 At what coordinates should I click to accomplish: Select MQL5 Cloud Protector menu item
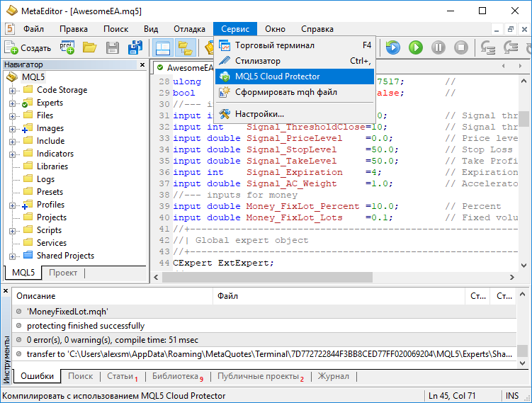coord(277,76)
